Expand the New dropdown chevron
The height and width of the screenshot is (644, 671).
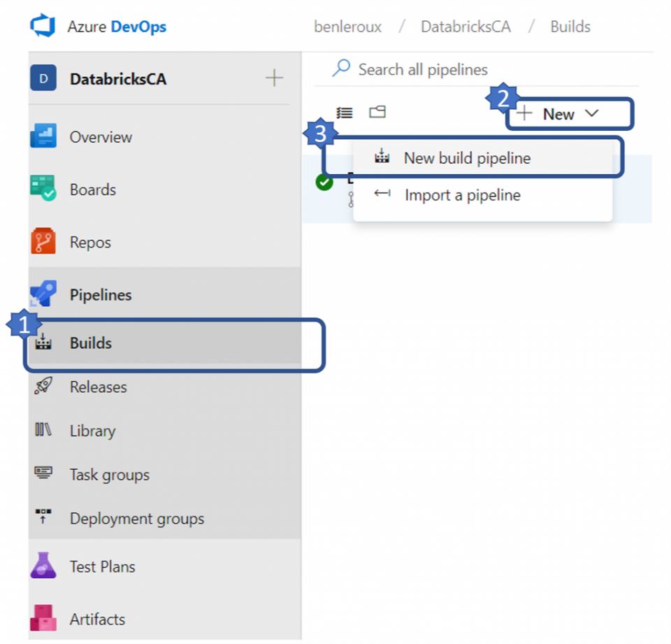pos(593,114)
